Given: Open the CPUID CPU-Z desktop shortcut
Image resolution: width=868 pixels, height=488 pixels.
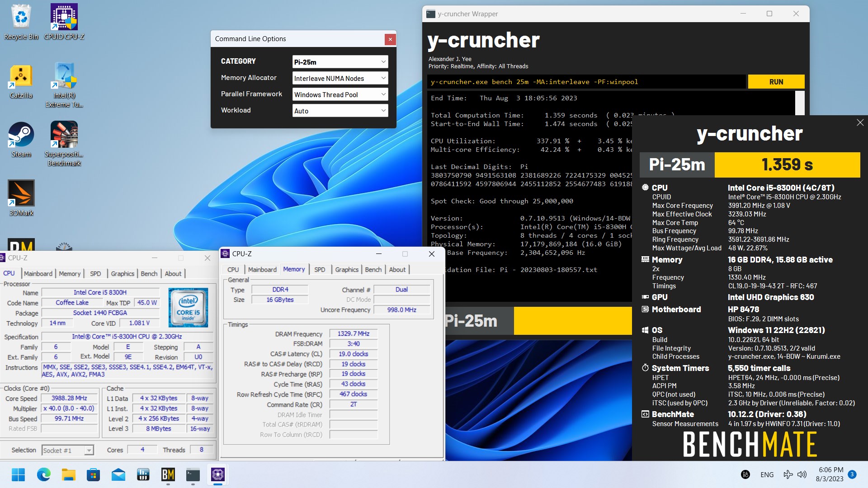Looking at the screenshot, I should 64,22.
